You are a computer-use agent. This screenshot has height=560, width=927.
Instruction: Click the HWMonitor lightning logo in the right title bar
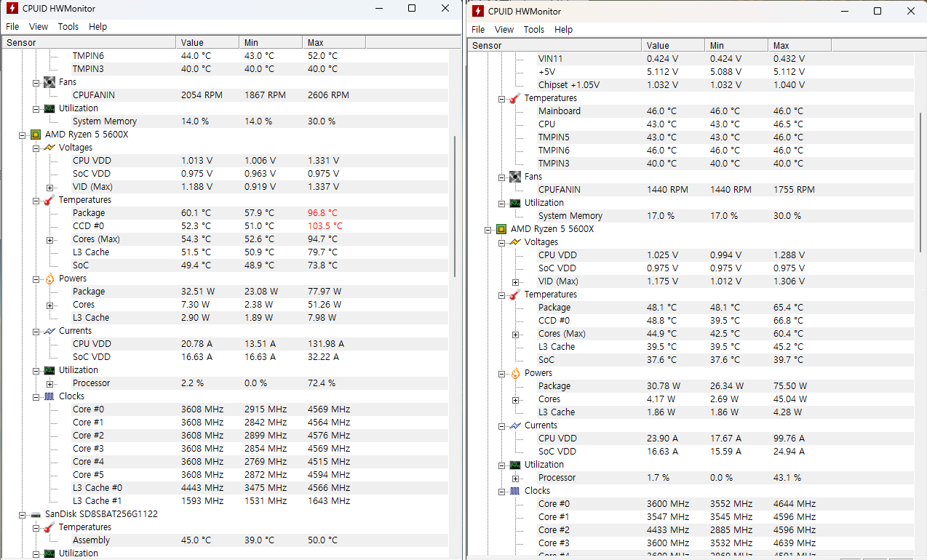click(477, 11)
